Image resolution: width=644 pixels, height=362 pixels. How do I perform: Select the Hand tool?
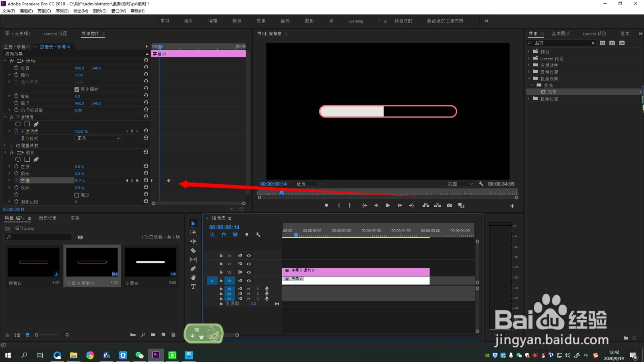(193, 278)
